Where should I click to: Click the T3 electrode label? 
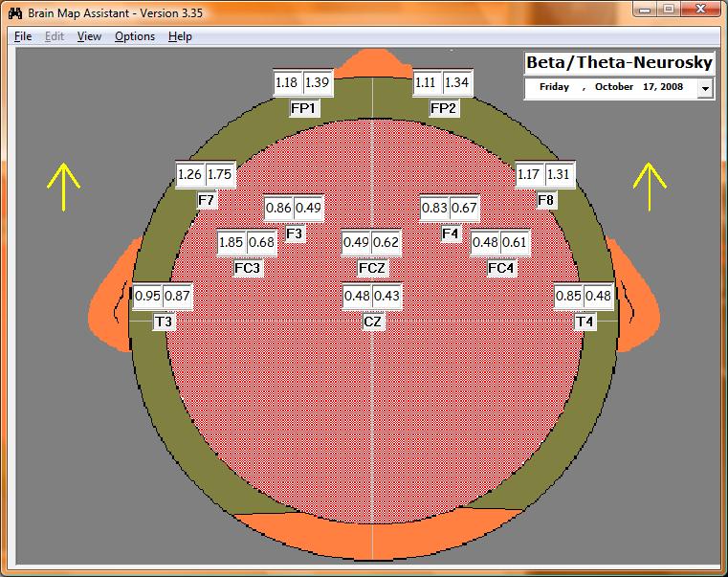point(164,322)
